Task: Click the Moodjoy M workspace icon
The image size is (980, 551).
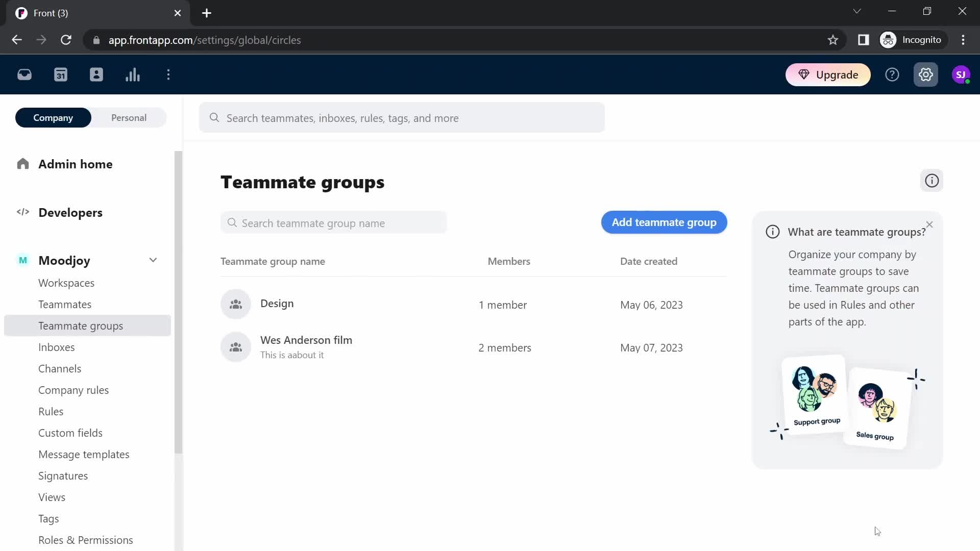Action: pos(23,260)
